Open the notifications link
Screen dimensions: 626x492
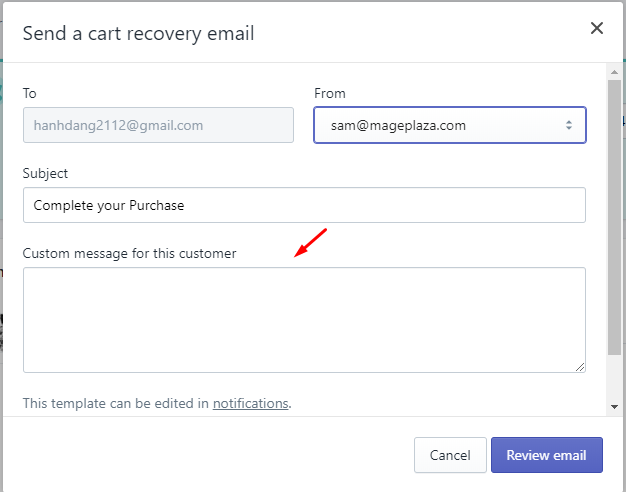click(x=250, y=403)
